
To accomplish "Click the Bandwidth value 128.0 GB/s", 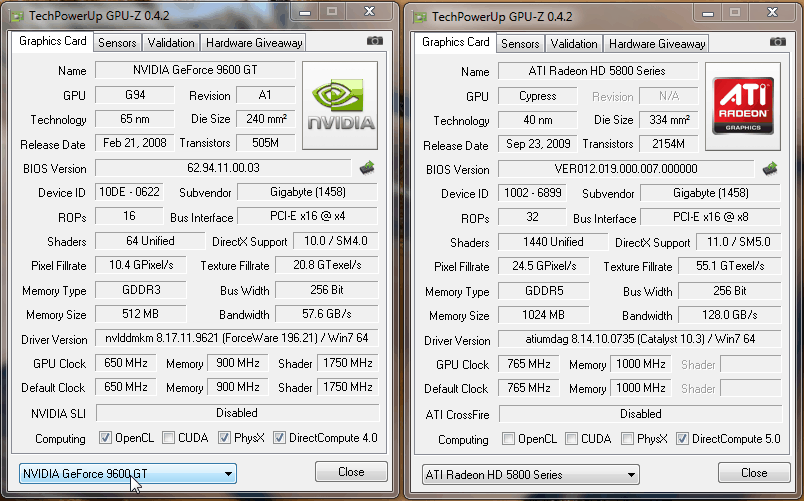I will click(730, 314).
